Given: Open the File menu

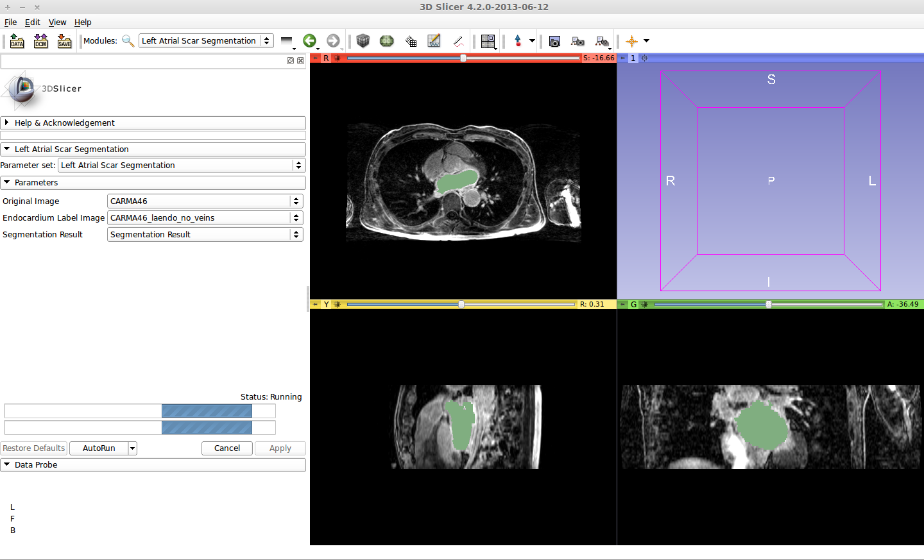Looking at the screenshot, I should coord(10,22).
